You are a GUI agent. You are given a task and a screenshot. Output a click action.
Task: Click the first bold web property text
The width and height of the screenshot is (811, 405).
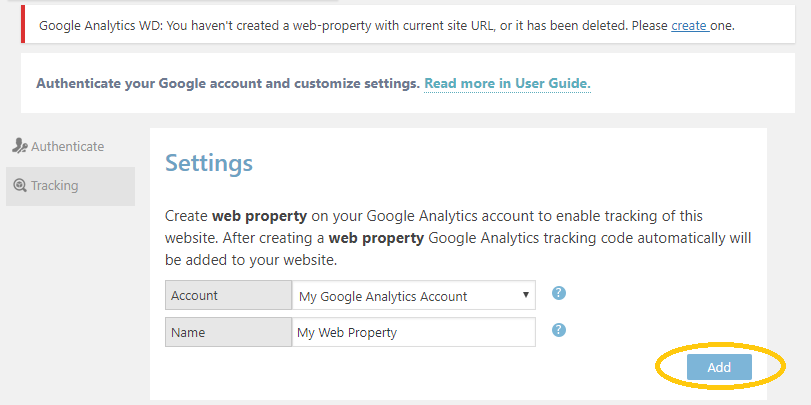[260, 216]
